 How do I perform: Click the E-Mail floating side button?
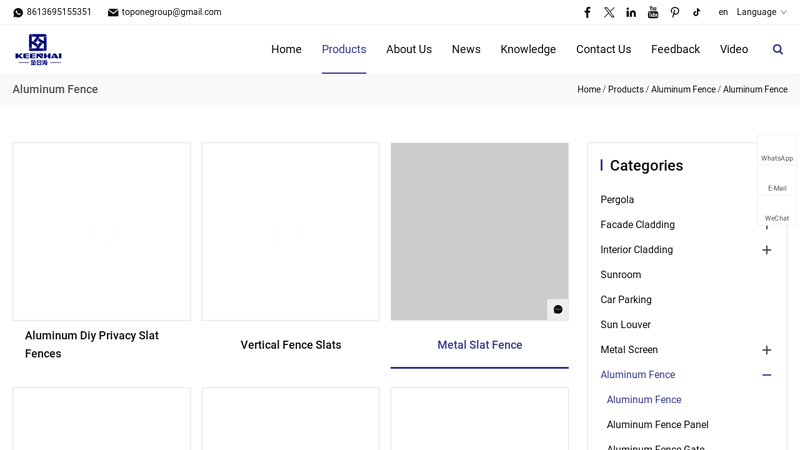pos(777,180)
